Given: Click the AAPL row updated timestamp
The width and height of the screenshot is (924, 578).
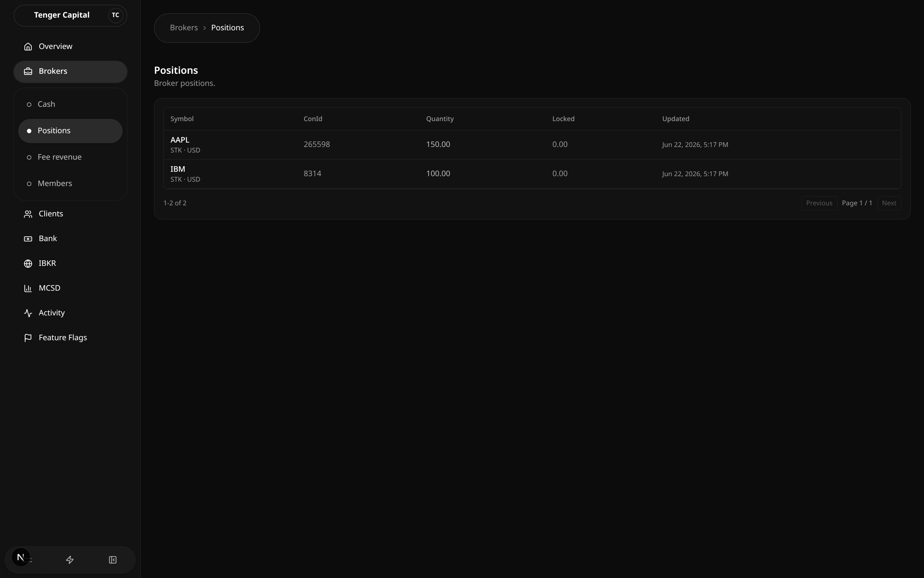Looking at the screenshot, I should tap(695, 145).
